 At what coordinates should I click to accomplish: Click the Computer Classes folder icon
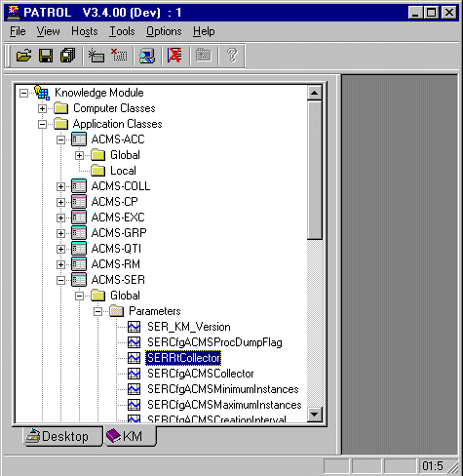coord(60,108)
